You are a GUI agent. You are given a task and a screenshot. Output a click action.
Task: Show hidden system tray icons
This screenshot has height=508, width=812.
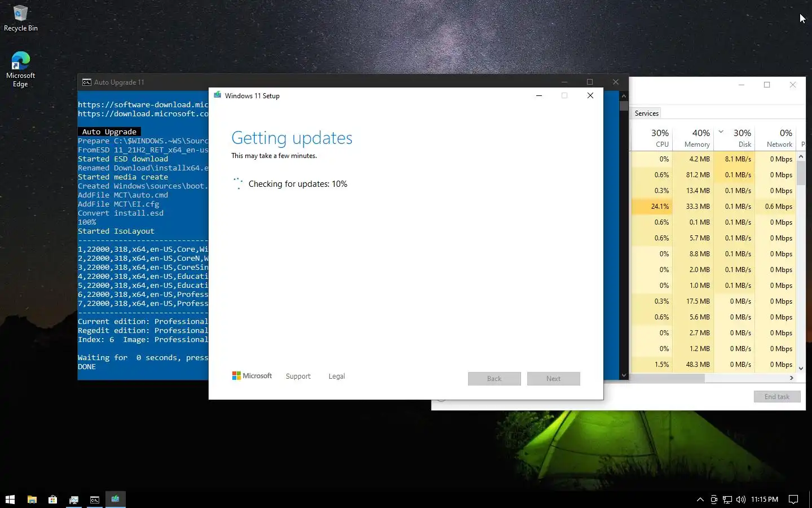[x=700, y=500]
